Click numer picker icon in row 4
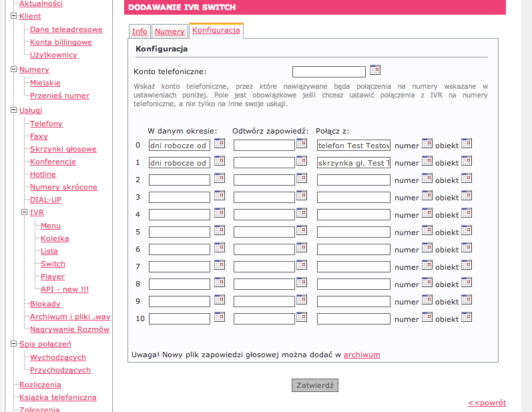Screen dimensions: 532x412 (x=427, y=213)
